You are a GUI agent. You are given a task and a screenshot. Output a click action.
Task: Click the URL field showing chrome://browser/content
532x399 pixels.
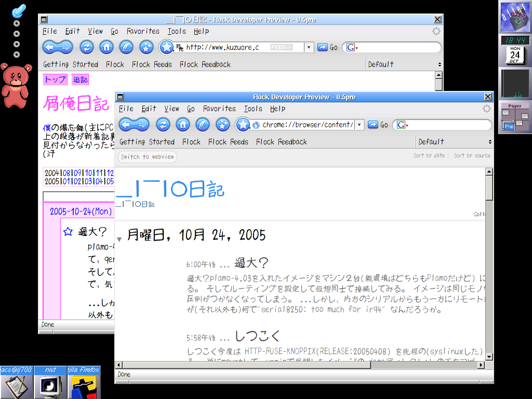coord(308,125)
